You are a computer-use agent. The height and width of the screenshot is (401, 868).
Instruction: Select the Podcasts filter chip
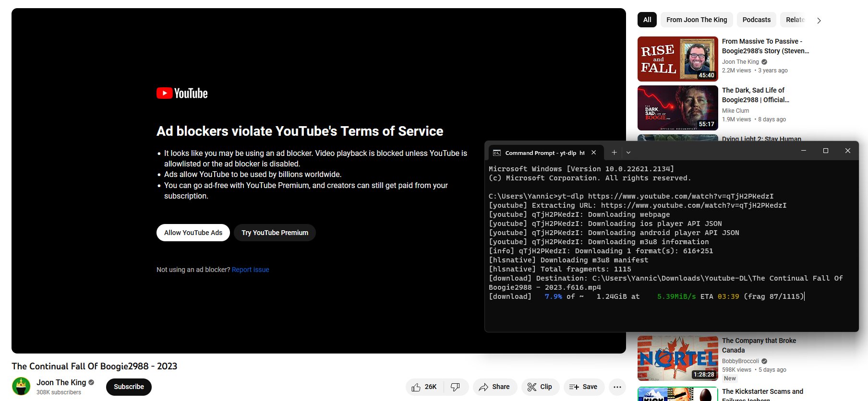point(756,20)
